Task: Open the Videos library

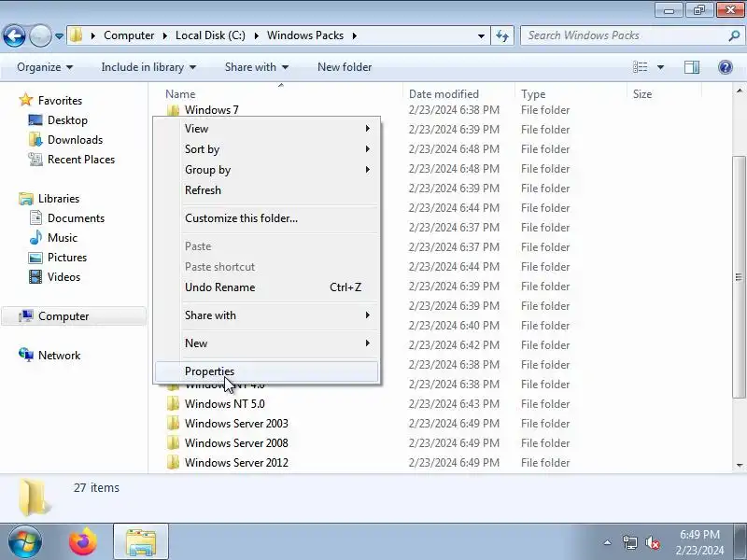Action: click(63, 277)
